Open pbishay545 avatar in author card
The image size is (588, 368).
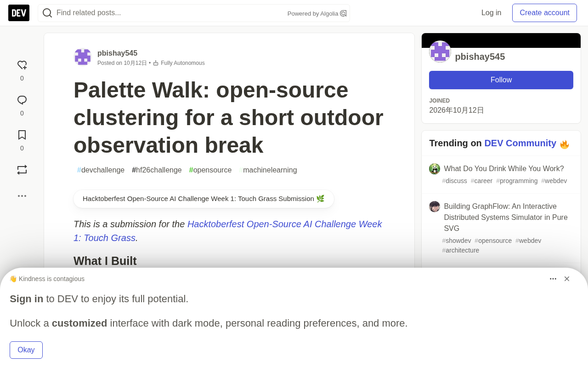(440, 52)
